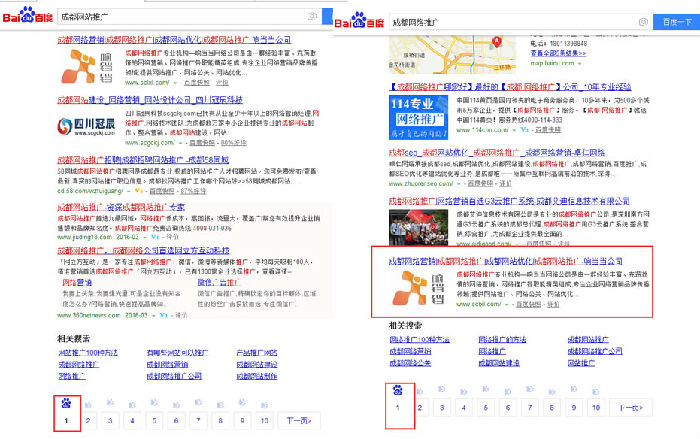Open 响当当 orange logo thumbnail, right page
Screen dimensions: 700x439
coord(419,288)
